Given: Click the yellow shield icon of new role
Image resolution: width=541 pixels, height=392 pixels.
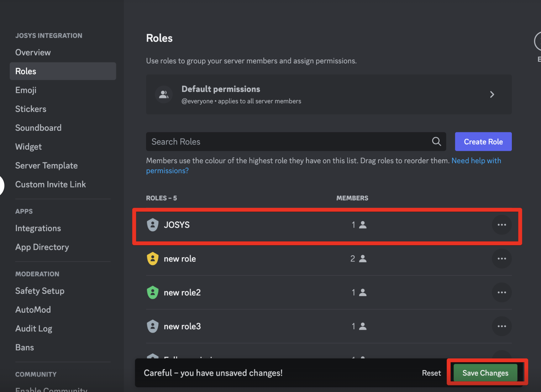Looking at the screenshot, I should click(x=153, y=259).
